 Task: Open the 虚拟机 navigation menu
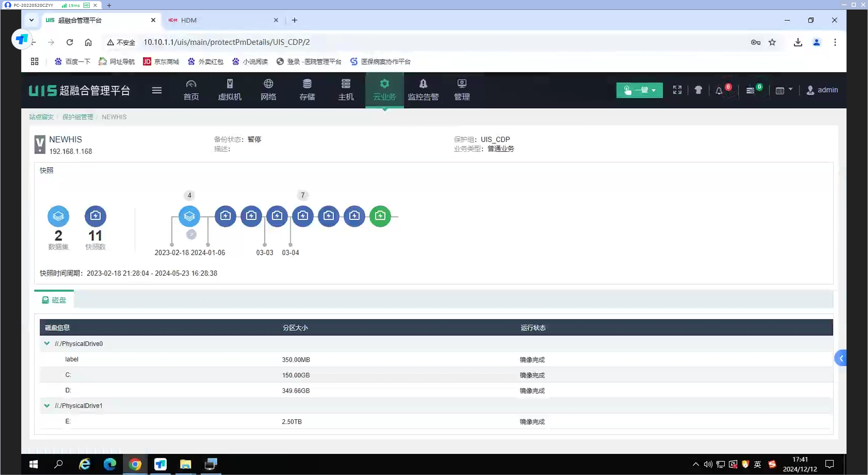[x=229, y=90]
